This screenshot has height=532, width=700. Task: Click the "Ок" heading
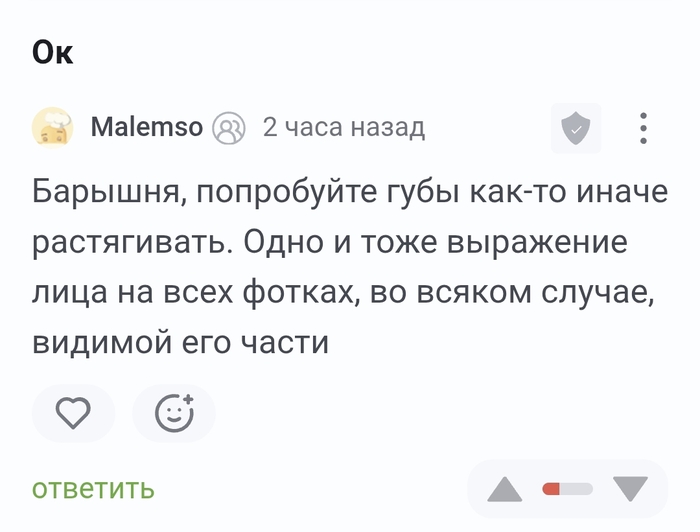53,51
